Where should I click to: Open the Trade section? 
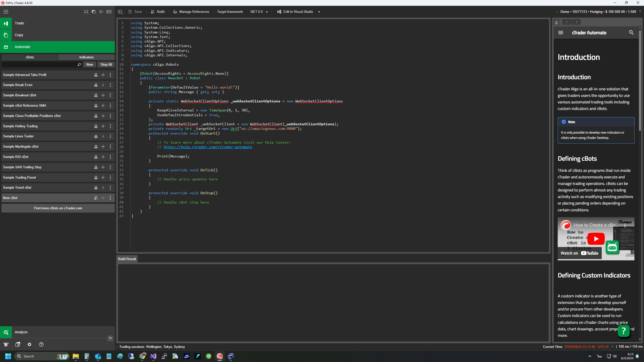click(x=57, y=23)
